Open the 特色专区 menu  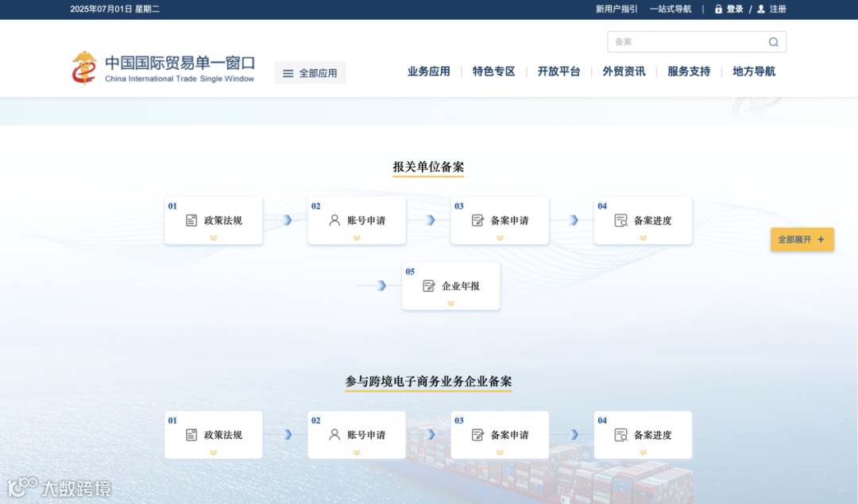493,71
